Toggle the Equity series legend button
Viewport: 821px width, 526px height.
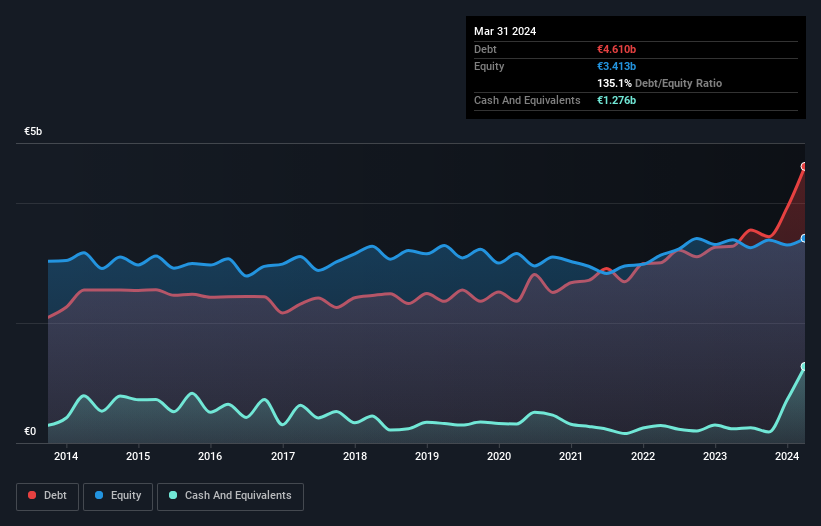118,496
